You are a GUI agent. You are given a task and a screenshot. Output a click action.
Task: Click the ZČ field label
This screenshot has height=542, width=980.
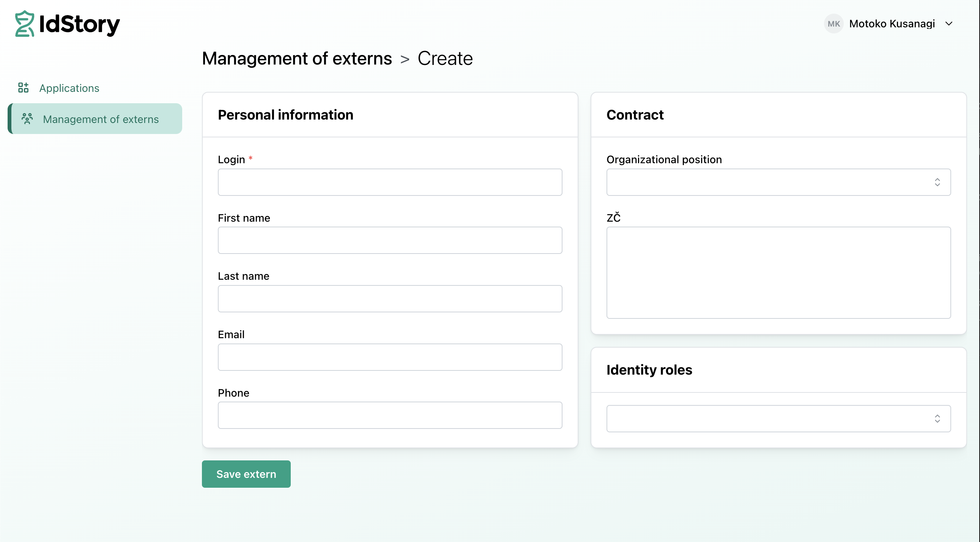613,217
